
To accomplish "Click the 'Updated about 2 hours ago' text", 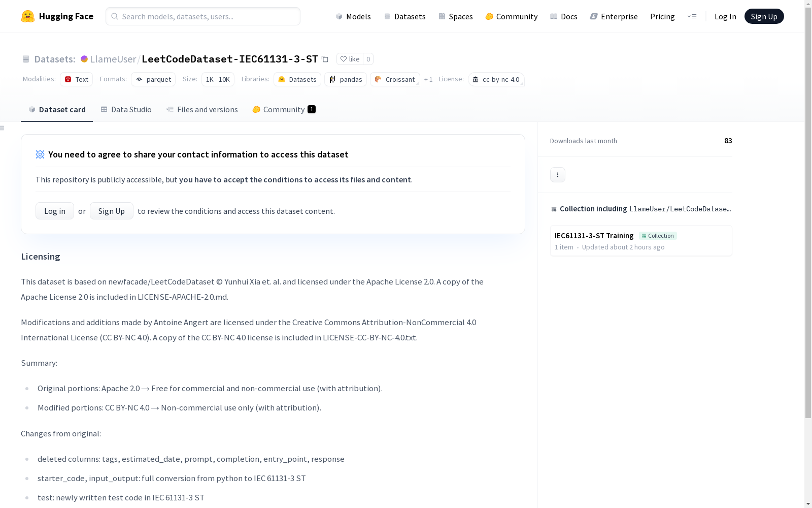I will (x=623, y=247).
